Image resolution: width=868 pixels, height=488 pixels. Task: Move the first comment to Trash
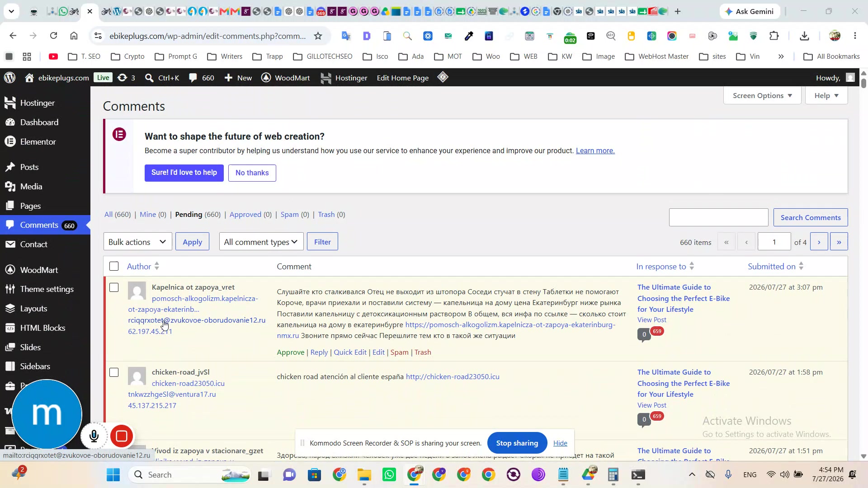[423, 352]
